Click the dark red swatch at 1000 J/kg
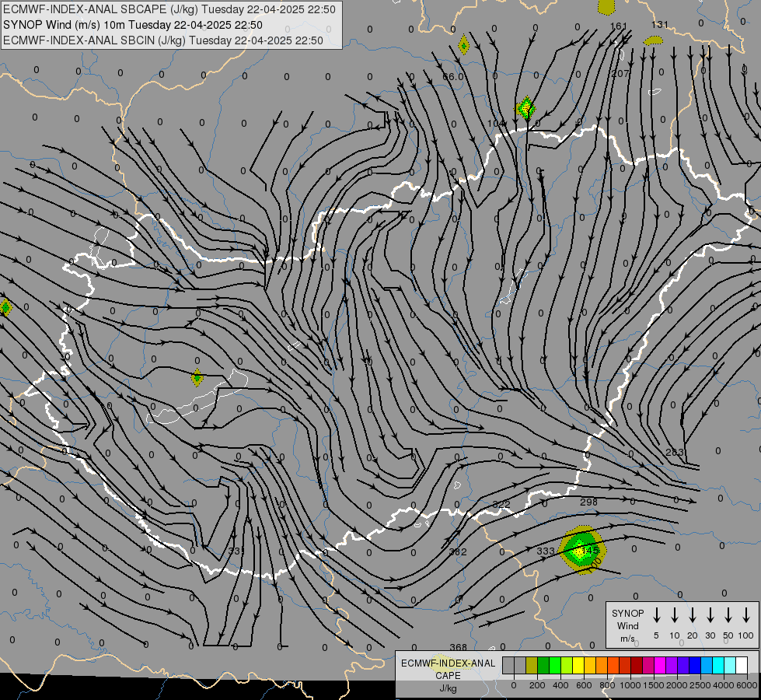761x700 pixels. pyautogui.click(x=637, y=666)
